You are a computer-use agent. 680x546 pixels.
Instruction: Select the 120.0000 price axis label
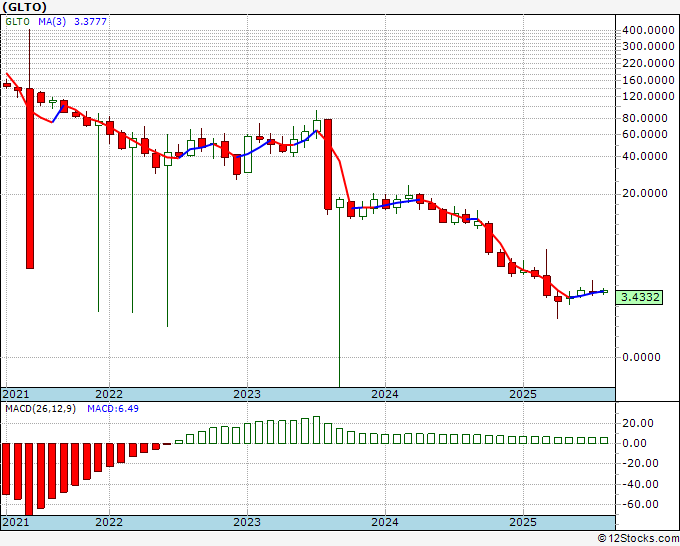648,96
